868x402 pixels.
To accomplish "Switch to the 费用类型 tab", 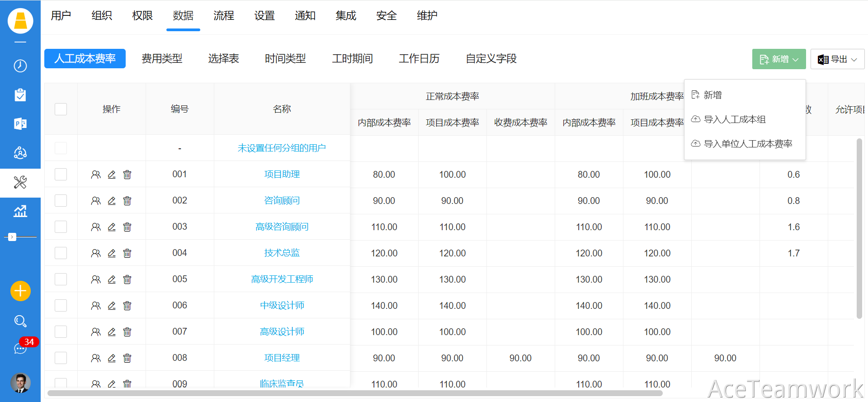I will [x=162, y=59].
